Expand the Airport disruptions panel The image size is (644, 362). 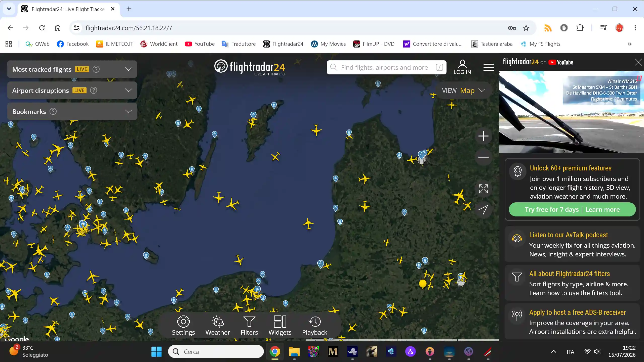coord(128,90)
